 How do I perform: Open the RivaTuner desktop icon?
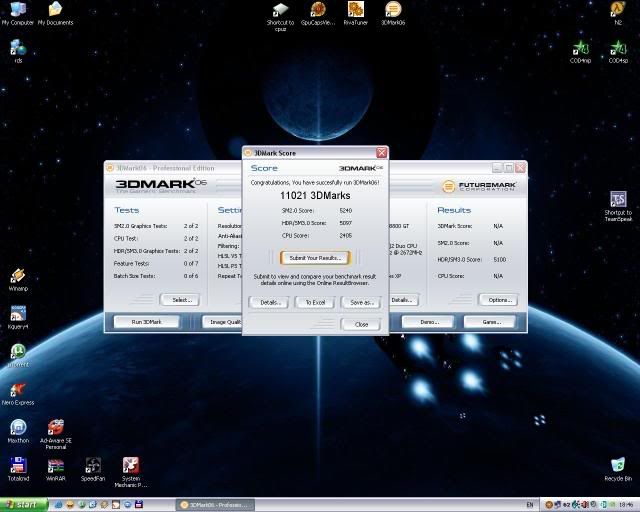click(354, 9)
